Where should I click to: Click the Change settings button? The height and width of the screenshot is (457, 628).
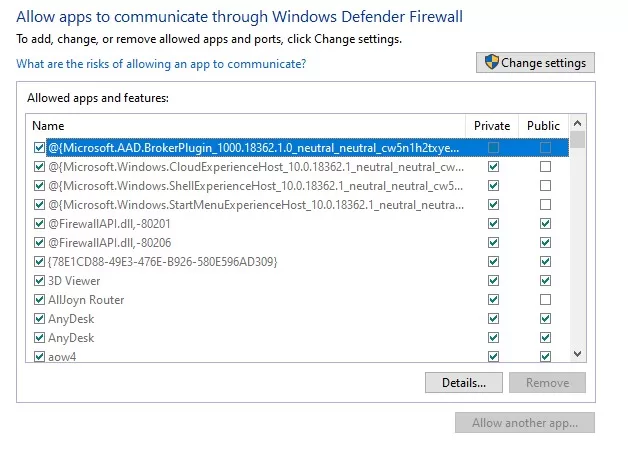coord(535,62)
